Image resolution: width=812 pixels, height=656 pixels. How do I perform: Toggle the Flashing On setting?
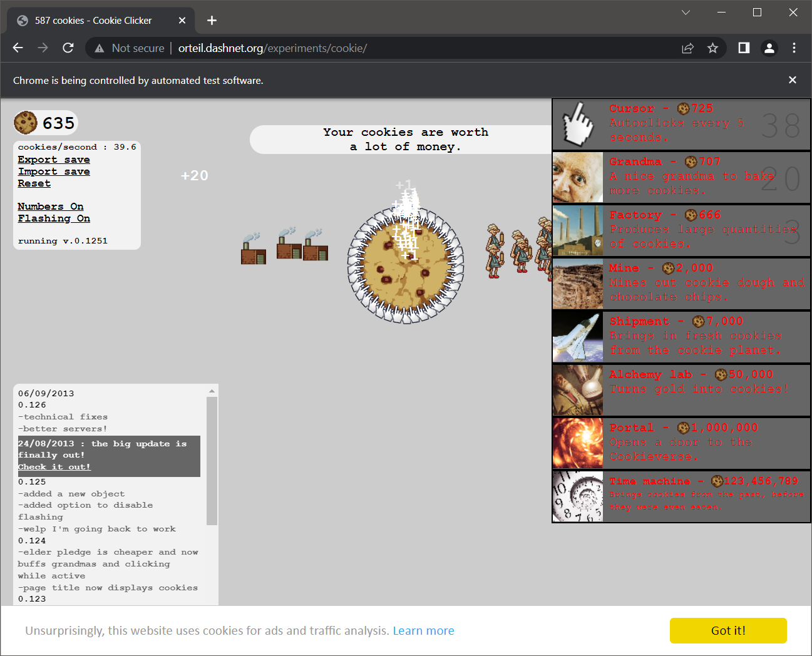point(54,218)
